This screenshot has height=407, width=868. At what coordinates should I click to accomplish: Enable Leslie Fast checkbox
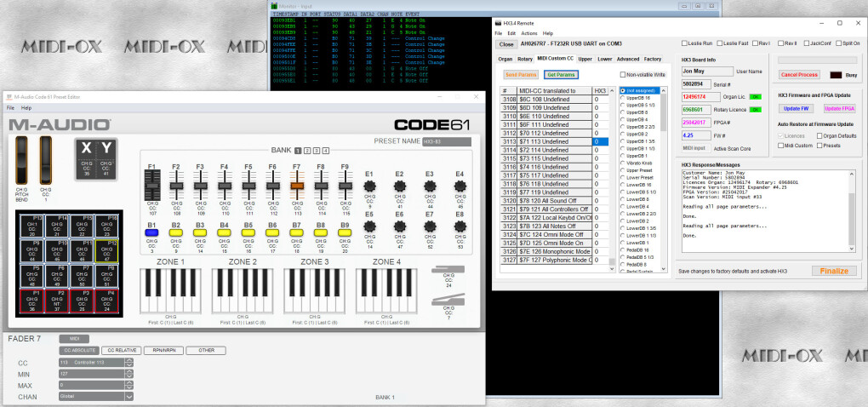coord(719,43)
